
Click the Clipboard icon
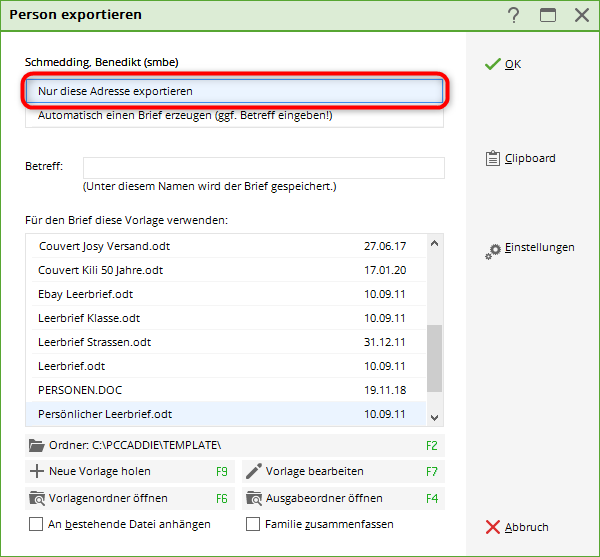point(492,158)
